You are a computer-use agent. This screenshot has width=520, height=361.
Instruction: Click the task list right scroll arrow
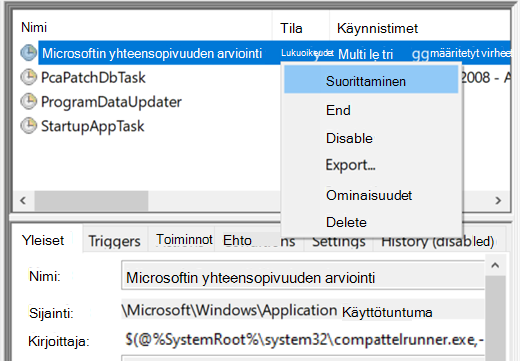pyautogui.click(x=498, y=201)
